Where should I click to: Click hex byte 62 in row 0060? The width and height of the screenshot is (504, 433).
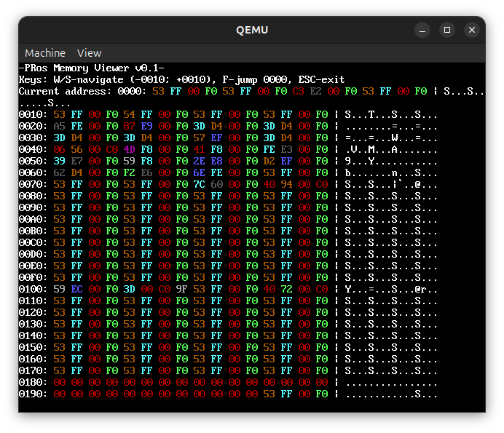pos(59,172)
